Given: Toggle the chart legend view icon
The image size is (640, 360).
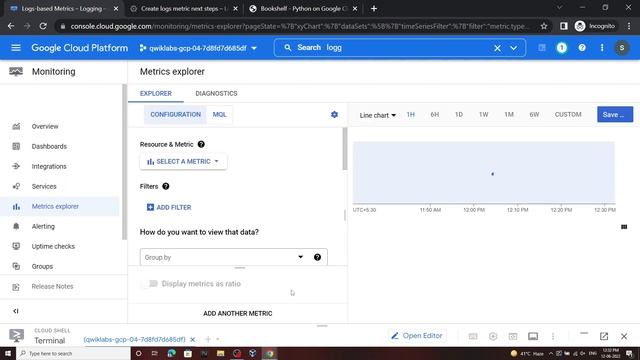Looking at the screenshot, I should 624,227.
